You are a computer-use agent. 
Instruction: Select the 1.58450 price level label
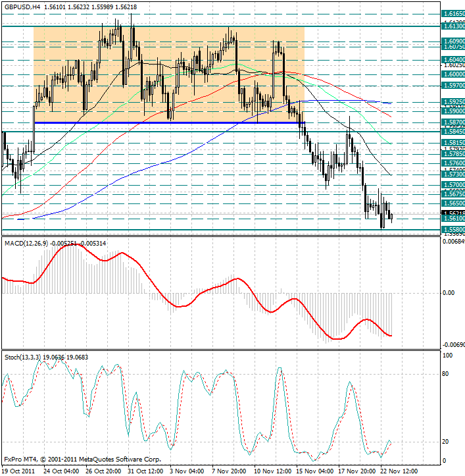(453, 132)
